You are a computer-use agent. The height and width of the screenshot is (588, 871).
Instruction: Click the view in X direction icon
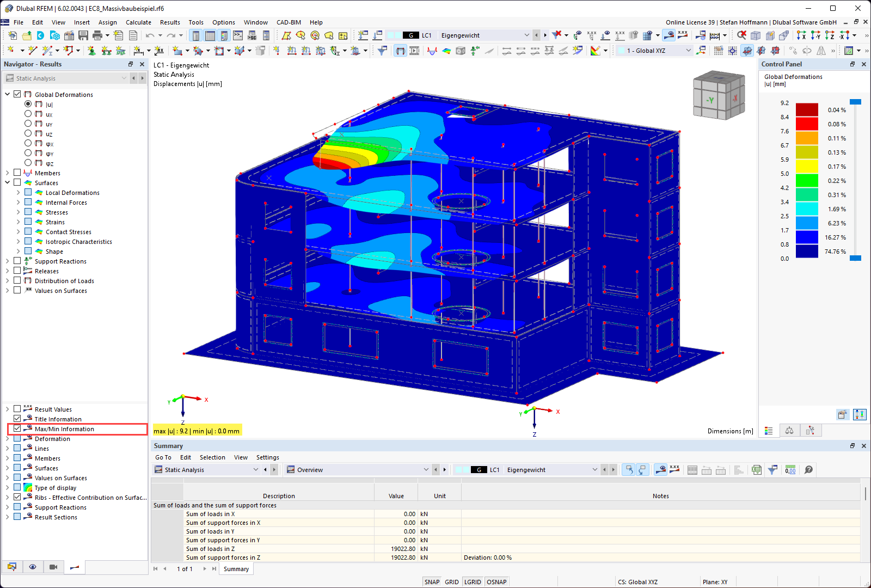click(801, 35)
